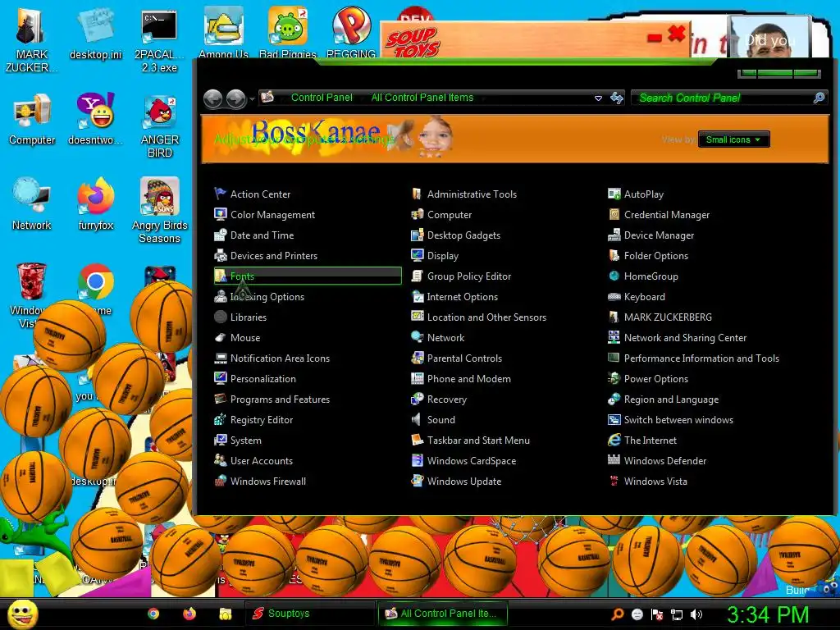The height and width of the screenshot is (630, 840).
Task: Open the Sound speaker icon
Action: coord(417,419)
